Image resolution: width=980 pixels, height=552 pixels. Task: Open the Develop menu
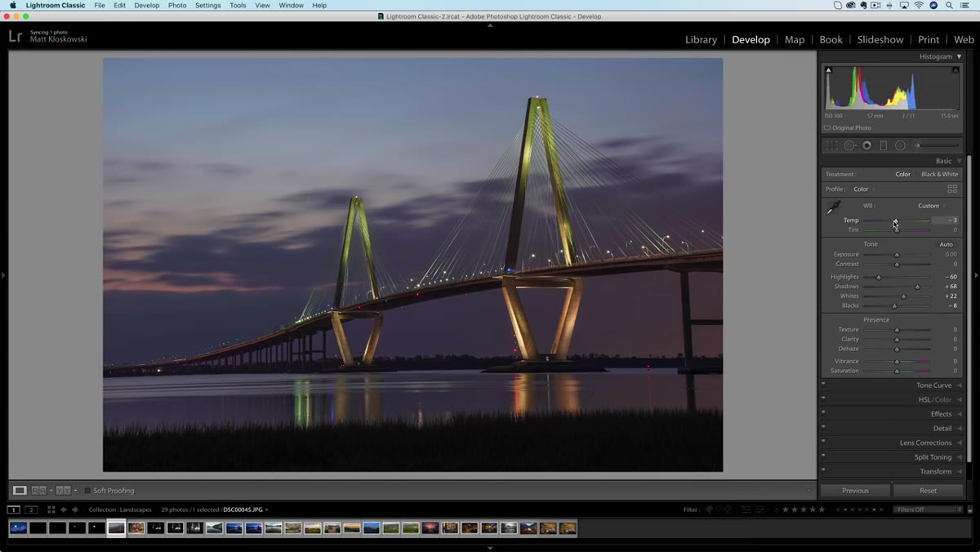tap(147, 6)
